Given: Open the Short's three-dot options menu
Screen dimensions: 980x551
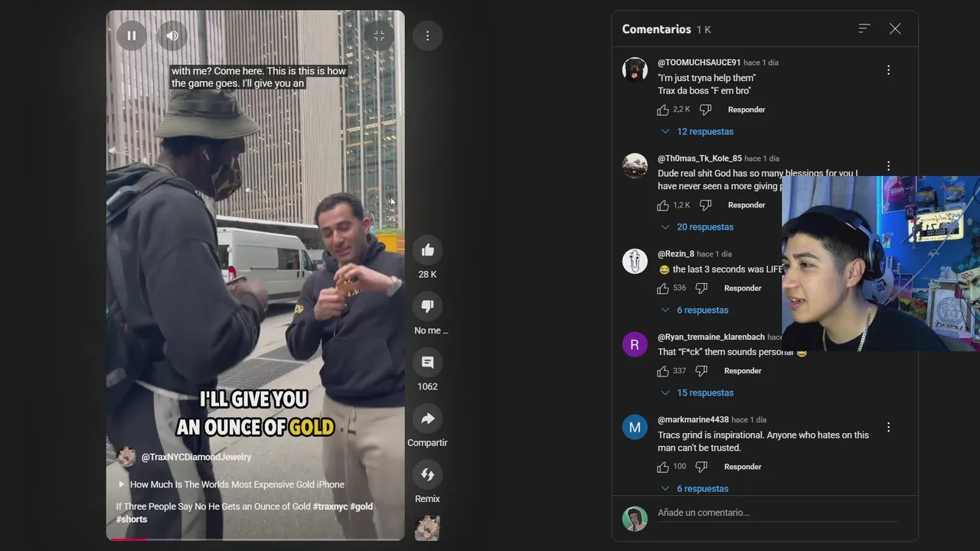Looking at the screenshot, I should (x=427, y=35).
